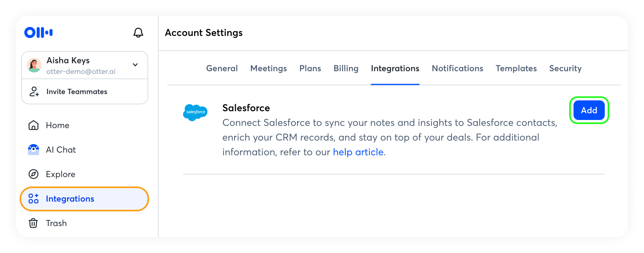Open the help article link
644x253 pixels.
[358, 152]
